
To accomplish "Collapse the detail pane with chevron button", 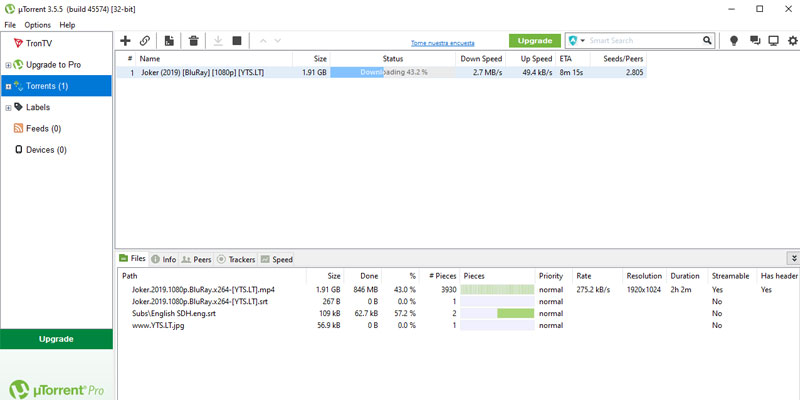I will (x=794, y=259).
